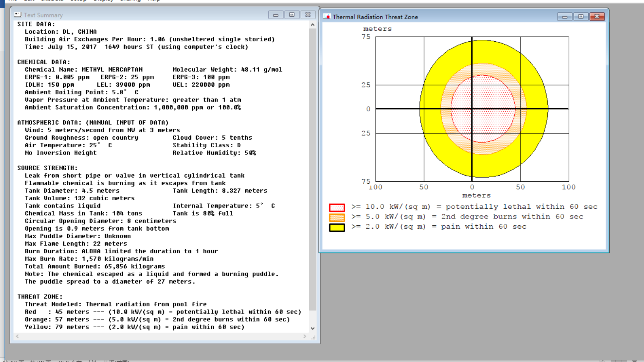
Task: Click the 'CHEMICAL DATA:' heading
Action: [x=44, y=62]
